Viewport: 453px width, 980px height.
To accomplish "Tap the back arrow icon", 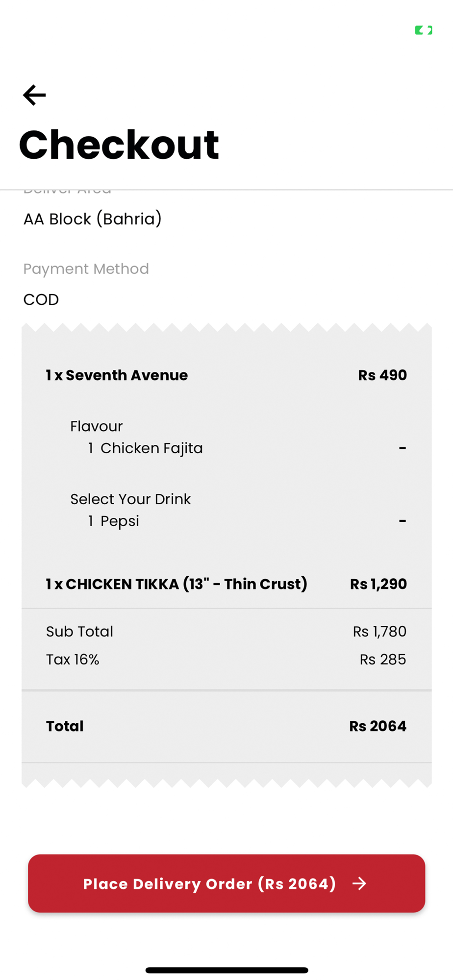I will 34,95.
